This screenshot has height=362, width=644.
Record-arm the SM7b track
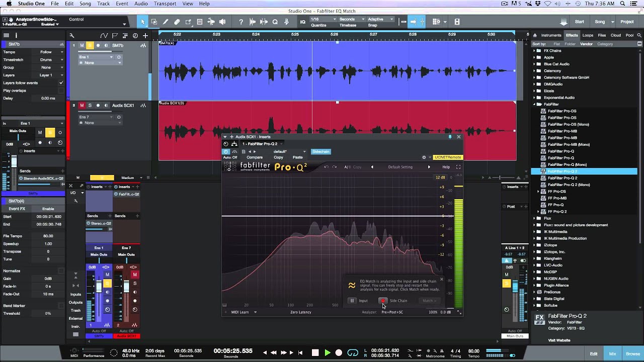coord(98,45)
